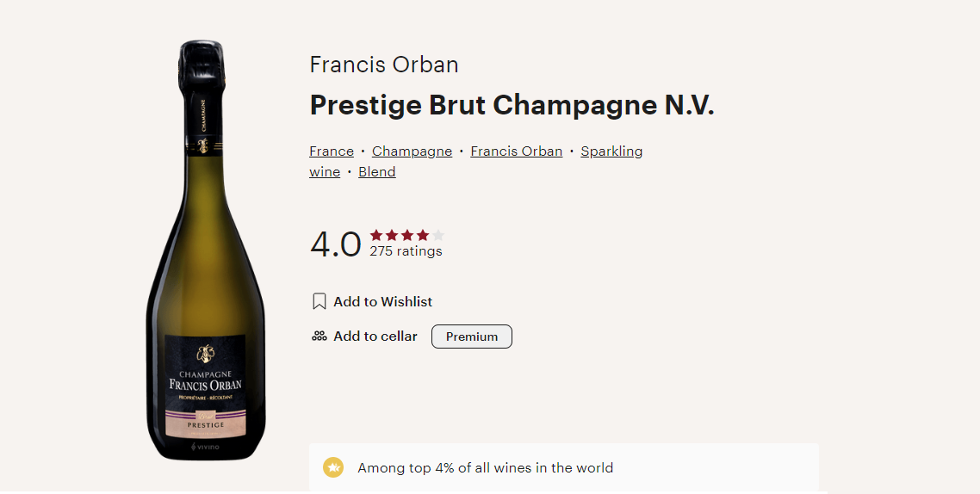The image size is (980, 494).
Task: Follow the underlined Francis Orban winery link
Action: pyautogui.click(x=516, y=151)
